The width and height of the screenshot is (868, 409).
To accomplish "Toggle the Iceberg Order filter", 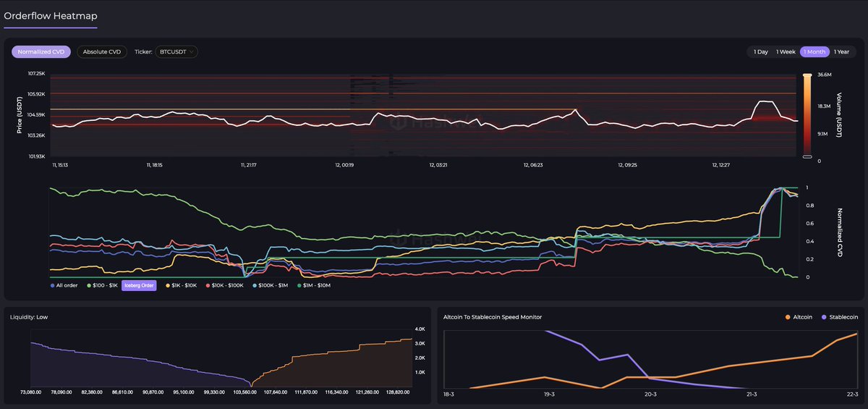I will [x=139, y=285].
